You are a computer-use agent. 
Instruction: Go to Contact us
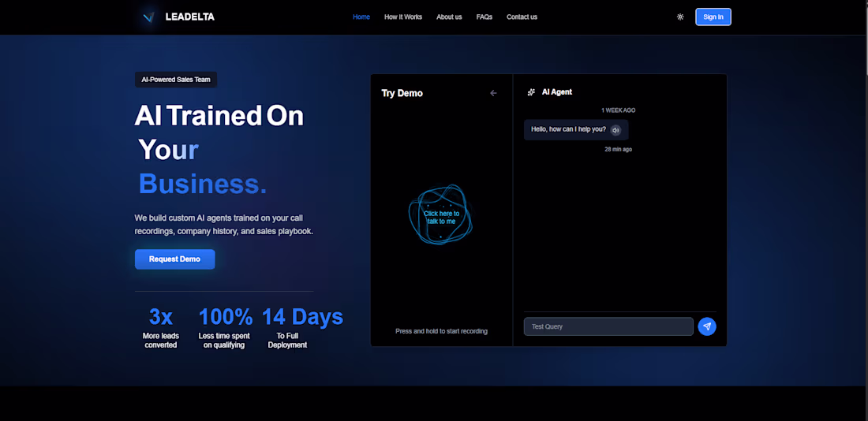522,17
